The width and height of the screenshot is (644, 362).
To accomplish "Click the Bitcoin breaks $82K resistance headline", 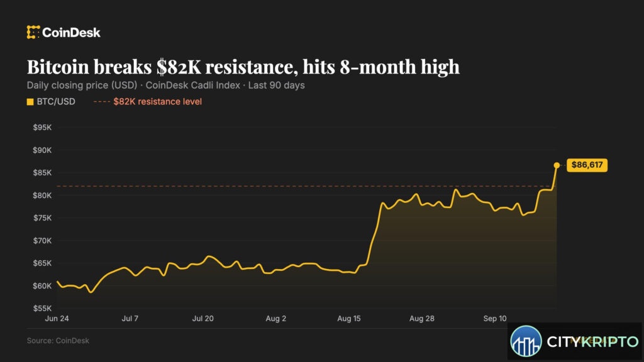I will pyautogui.click(x=243, y=67).
